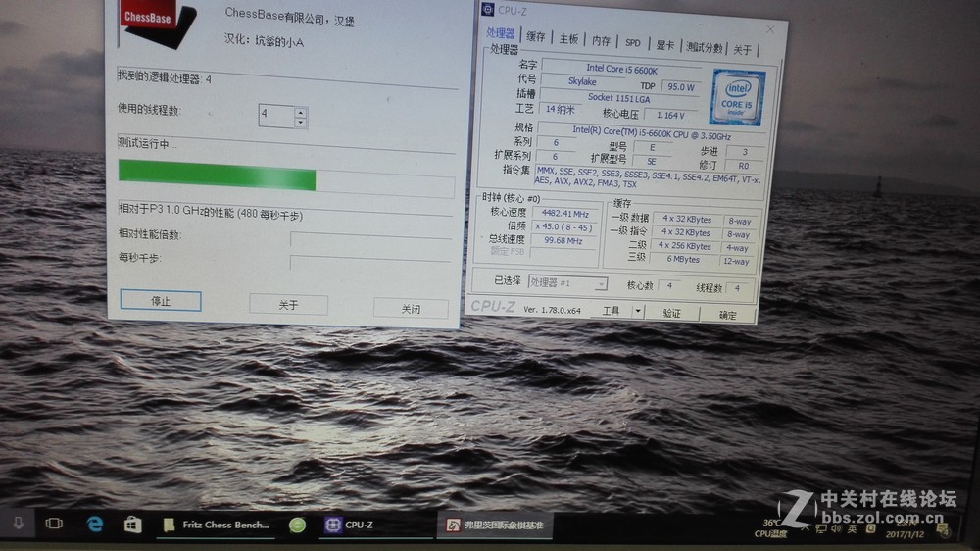Click the 处理器 tab in CPU-Z
The image size is (980, 551).
coord(501,33)
